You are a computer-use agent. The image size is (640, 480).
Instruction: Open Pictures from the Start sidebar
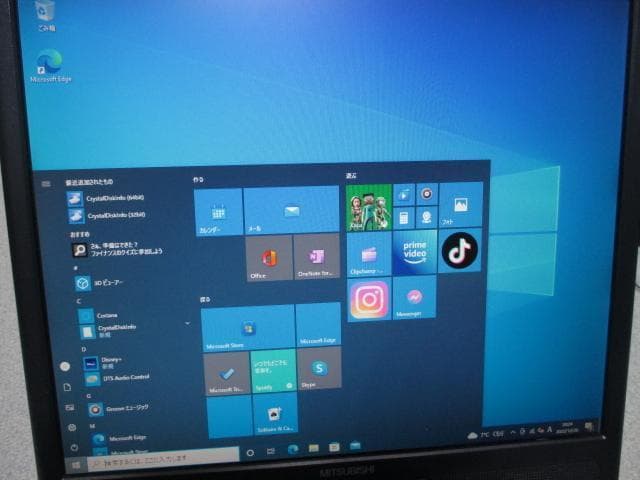coord(70,407)
